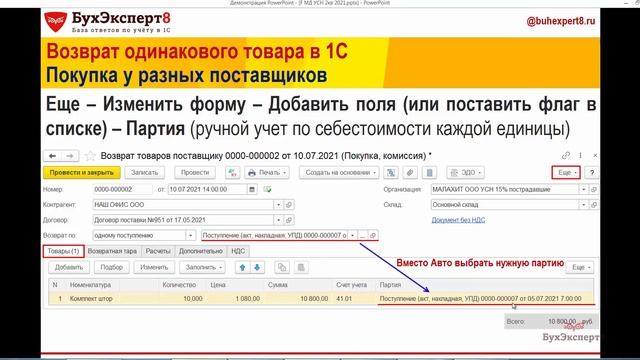Open Организация record with its open icon
640x360 pixels.
pyautogui.click(x=594, y=189)
